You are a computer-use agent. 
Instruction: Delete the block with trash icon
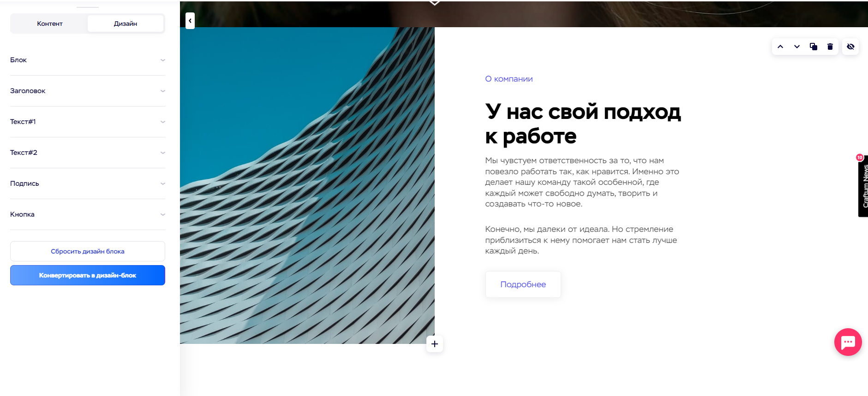(x=830, y=47)
